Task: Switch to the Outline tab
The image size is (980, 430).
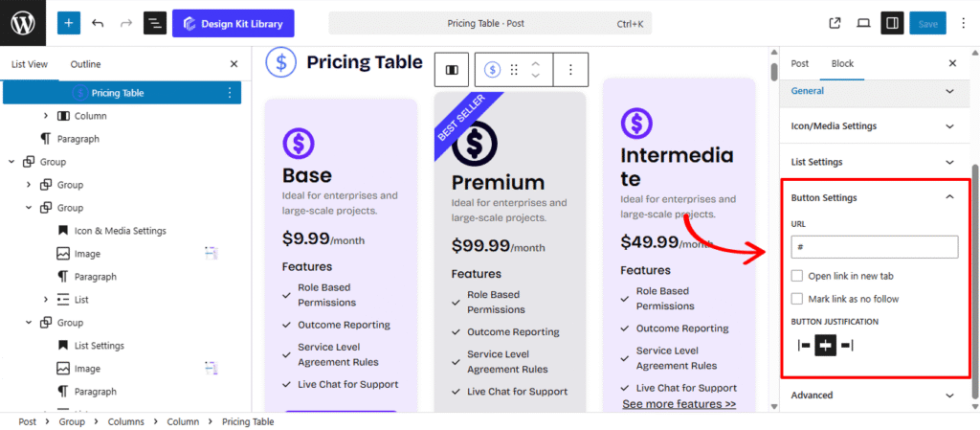Action: tap(85, 64)
